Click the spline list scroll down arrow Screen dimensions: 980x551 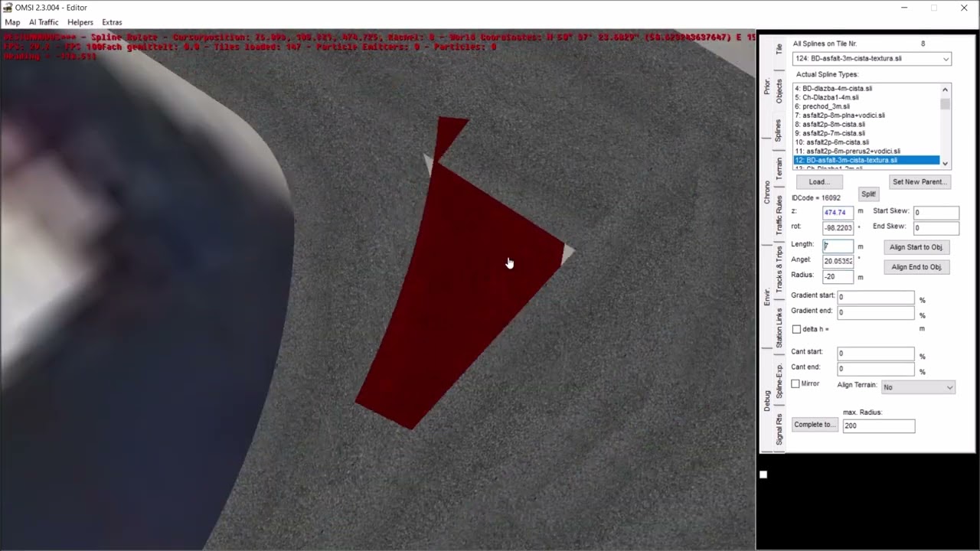point(946,163)
